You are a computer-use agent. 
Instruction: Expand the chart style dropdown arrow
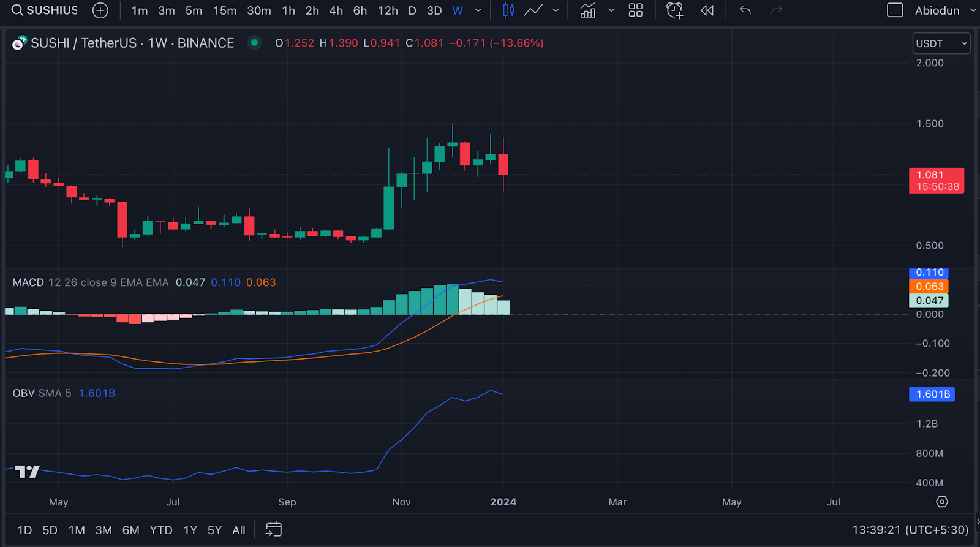click(556, 10)
